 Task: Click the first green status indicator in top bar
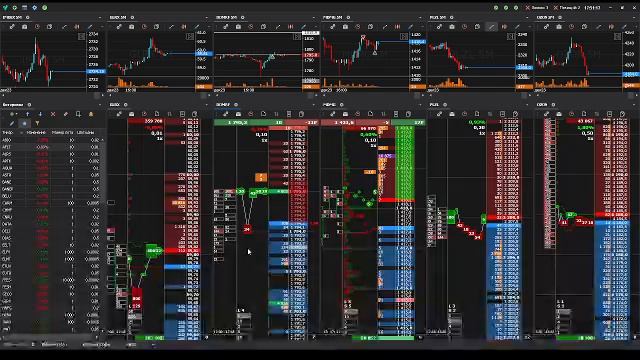(496, 8)
